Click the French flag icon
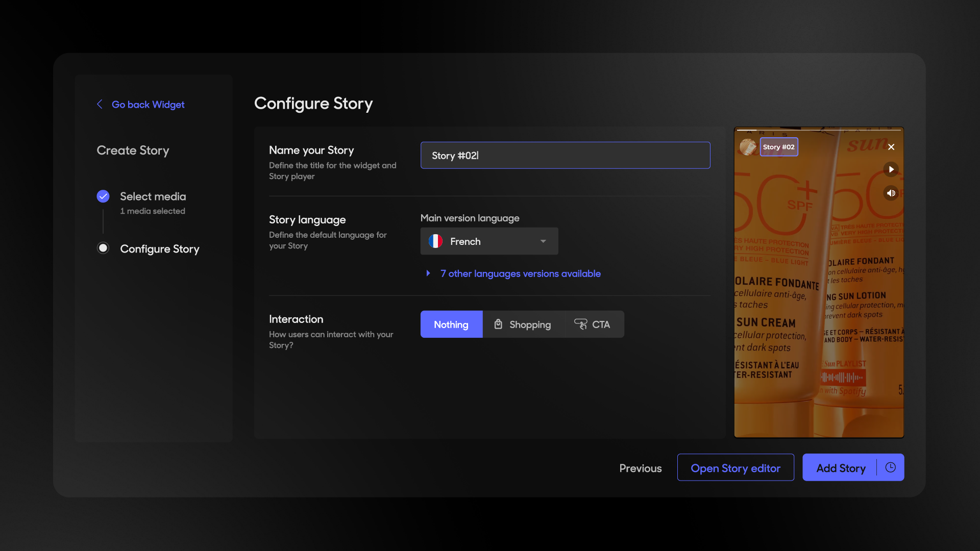 (435, 241)
